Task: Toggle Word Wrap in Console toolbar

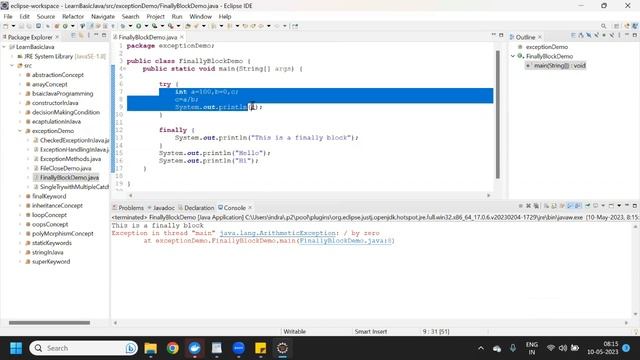Action: pos(562,206)
